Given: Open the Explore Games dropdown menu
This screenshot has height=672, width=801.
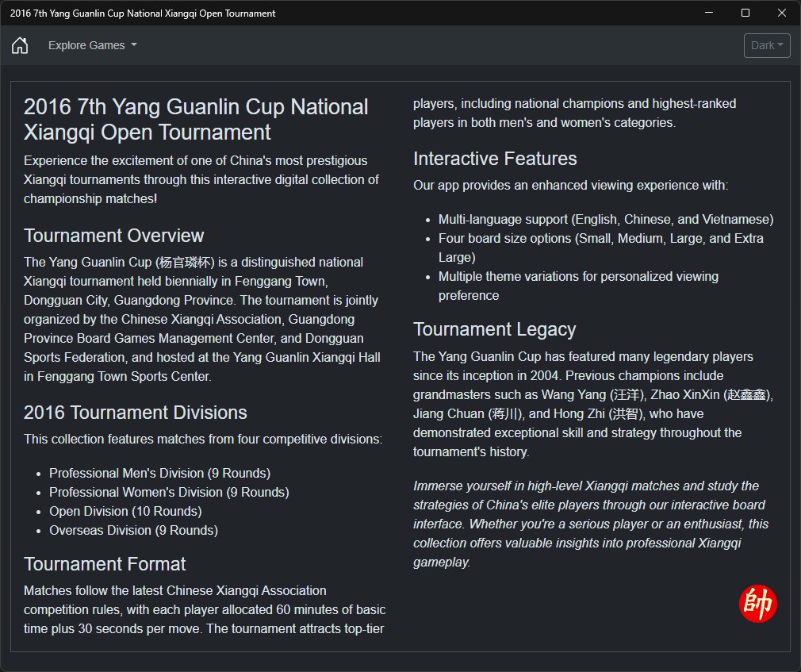Looking at the screenshot, I should click(93, 45).
